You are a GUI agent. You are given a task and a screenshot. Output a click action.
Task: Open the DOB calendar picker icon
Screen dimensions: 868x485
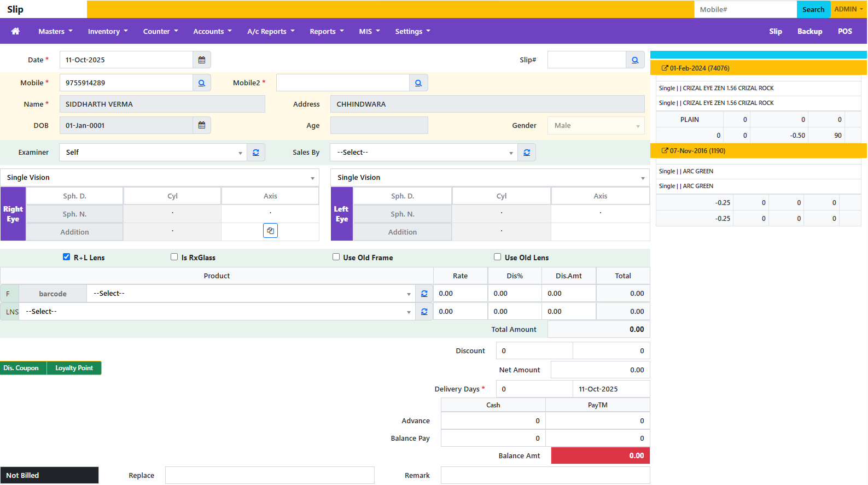(x=202, y=126)
